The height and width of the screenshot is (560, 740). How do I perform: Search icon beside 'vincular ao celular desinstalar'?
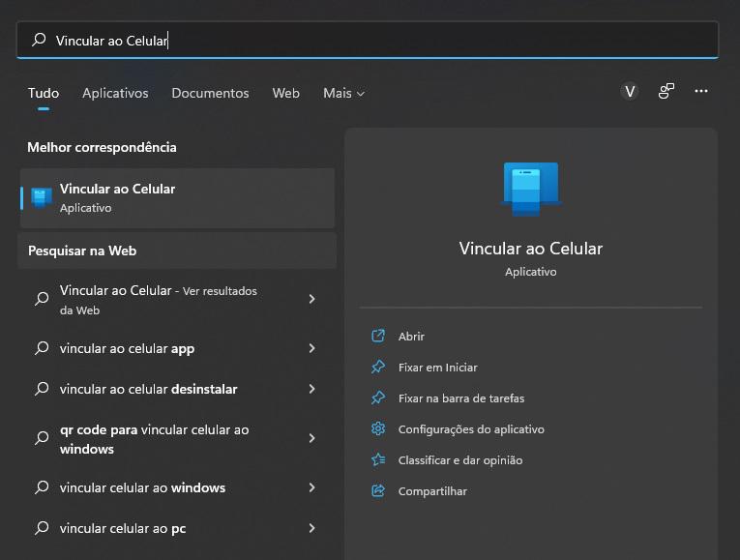click(42, 389)
